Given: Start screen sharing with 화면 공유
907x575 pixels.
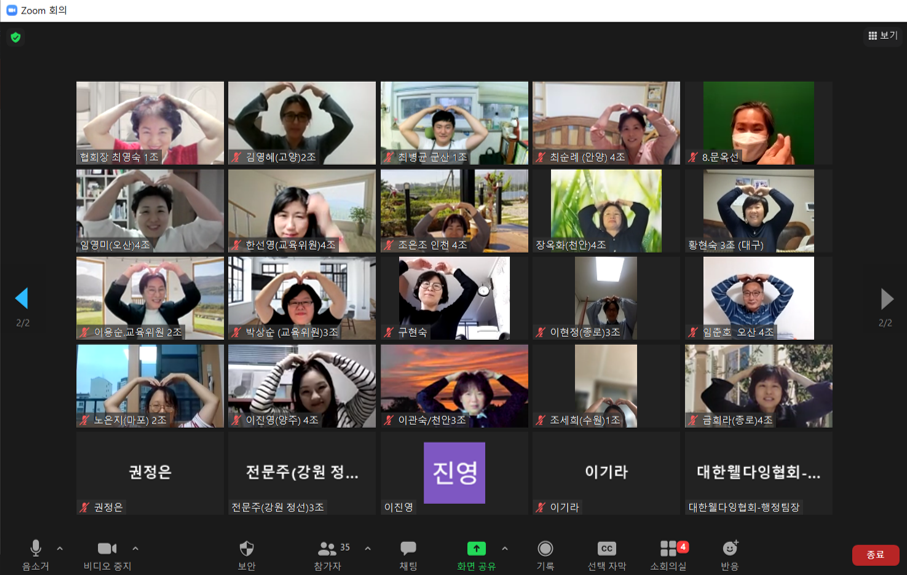Looking at the screenshot, I should [x=477, y=549].
